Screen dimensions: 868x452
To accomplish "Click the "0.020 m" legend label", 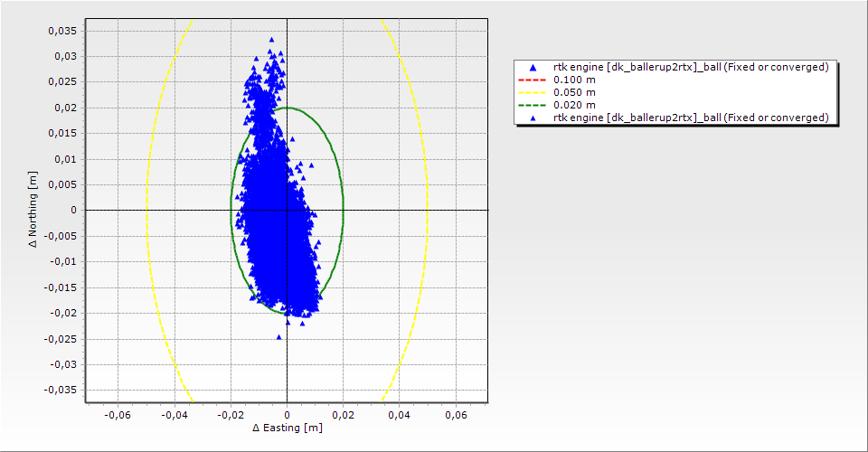I will point(574,105).
